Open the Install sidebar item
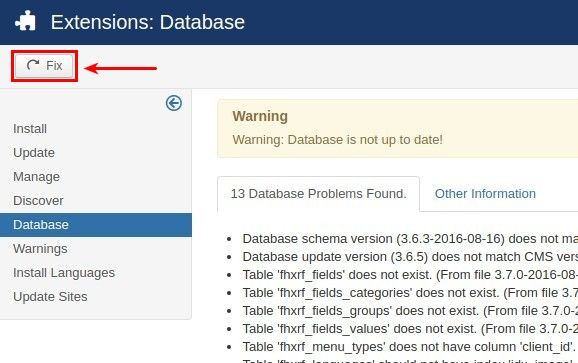This screenshot has height=363, width=578. coord(30,129)
